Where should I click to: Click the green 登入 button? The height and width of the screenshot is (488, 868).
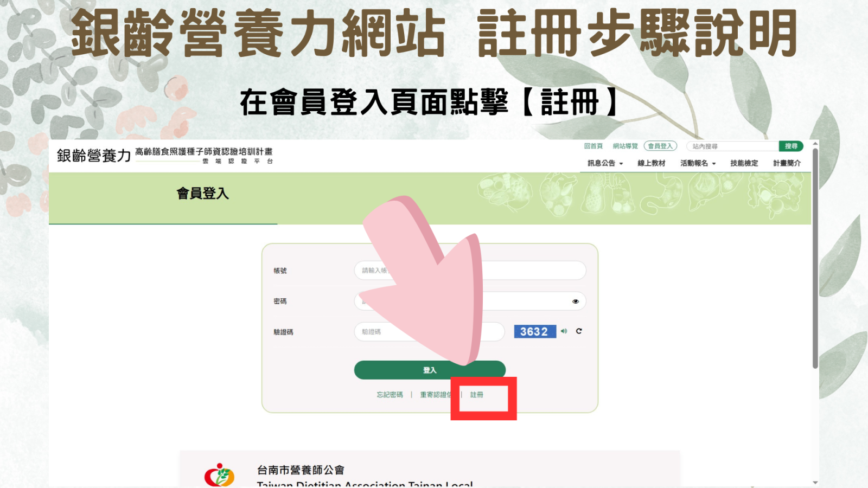point(430,370)
